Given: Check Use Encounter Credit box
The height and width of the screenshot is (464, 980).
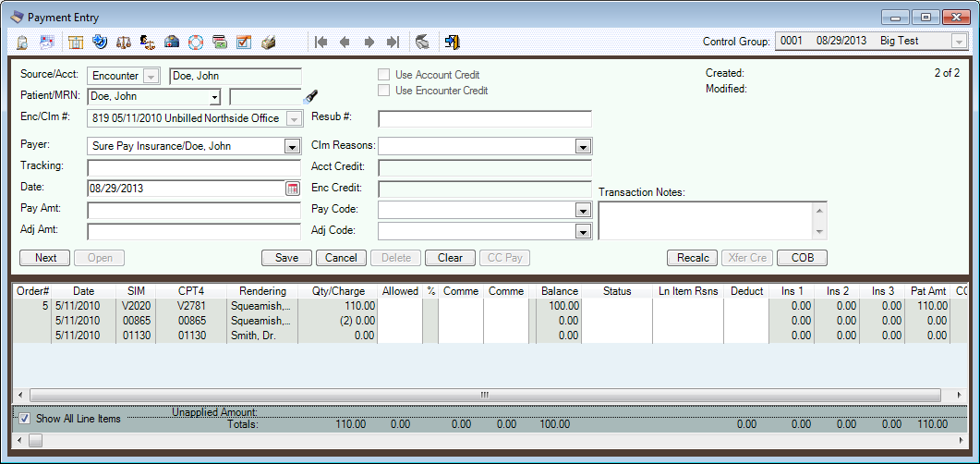Looking at the screenshot, I should click(383, 91).
